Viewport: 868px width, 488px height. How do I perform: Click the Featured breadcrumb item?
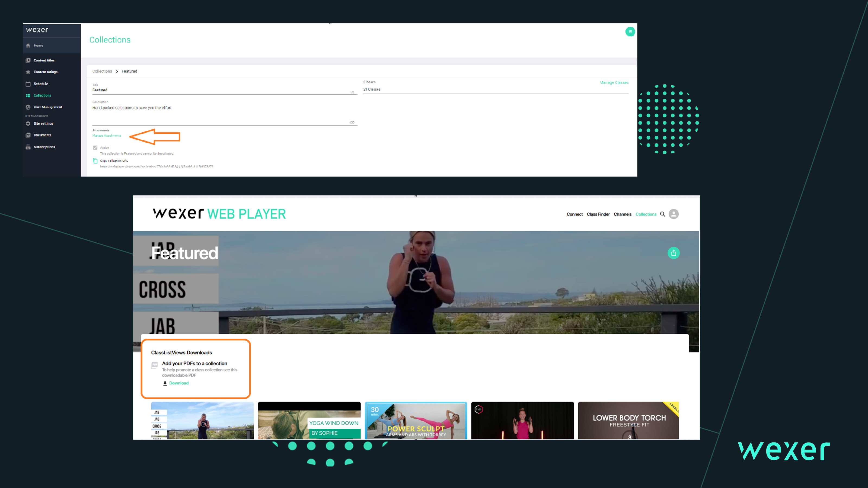click(129, 71)
